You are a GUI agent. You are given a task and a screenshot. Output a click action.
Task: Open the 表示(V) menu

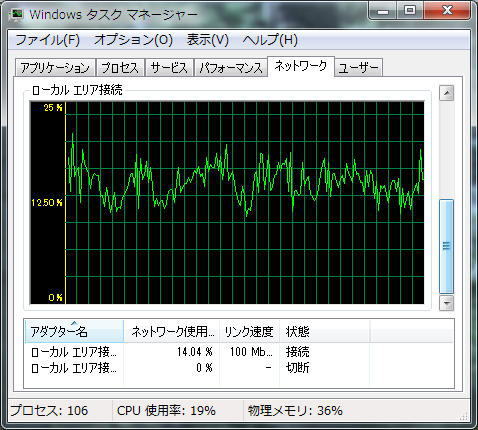click(208, 40)
